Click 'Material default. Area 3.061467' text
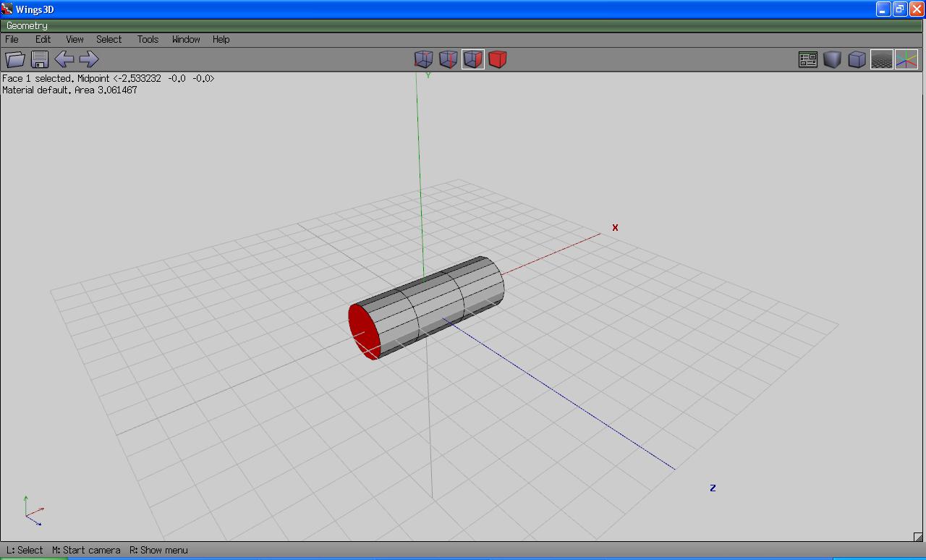This screenshot has height=560, width=926. 69,90
